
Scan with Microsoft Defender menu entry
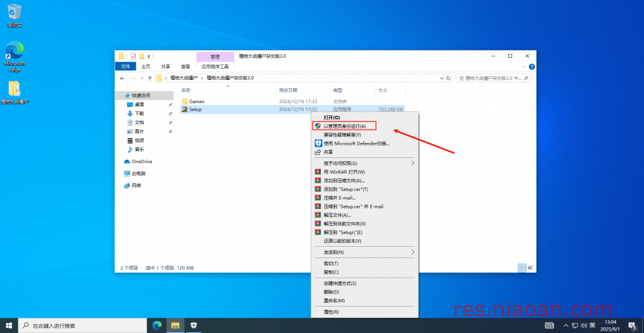[365, 144]
